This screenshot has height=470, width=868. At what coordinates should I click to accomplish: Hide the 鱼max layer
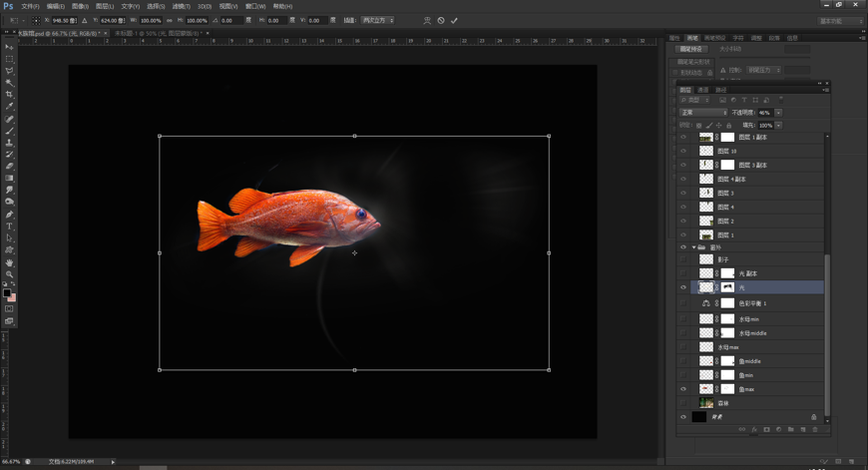pyautogui.click(x=683, y=389)
